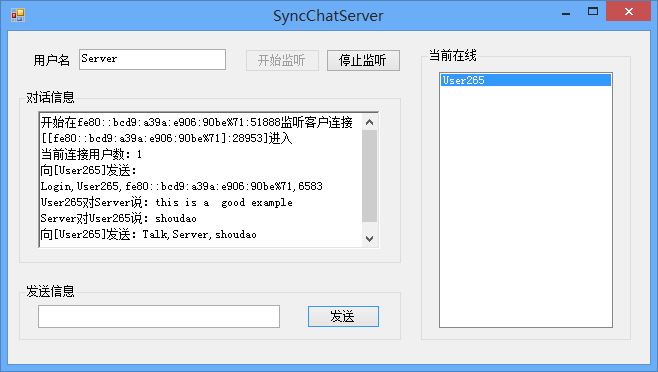Click the 发送 button

pyautogui.click(x=343, y=316)
